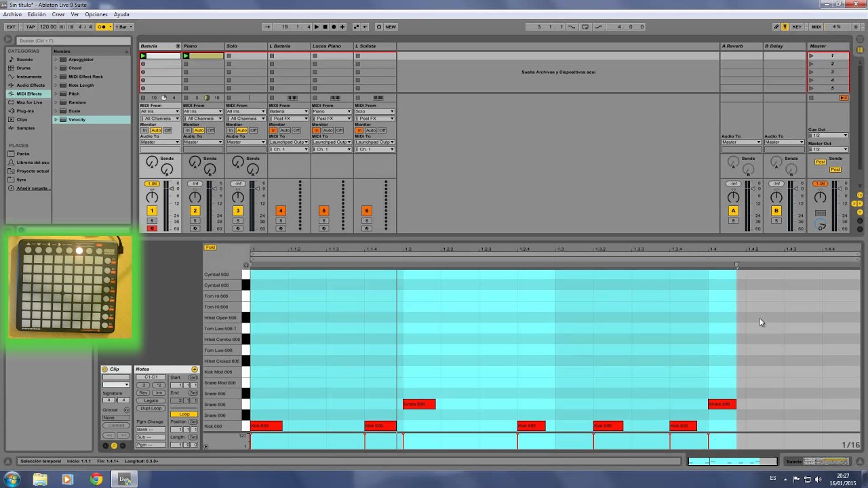The image size is (868, 488).
Task: Launch the first Piano clip
Action: tap(186, 56)
